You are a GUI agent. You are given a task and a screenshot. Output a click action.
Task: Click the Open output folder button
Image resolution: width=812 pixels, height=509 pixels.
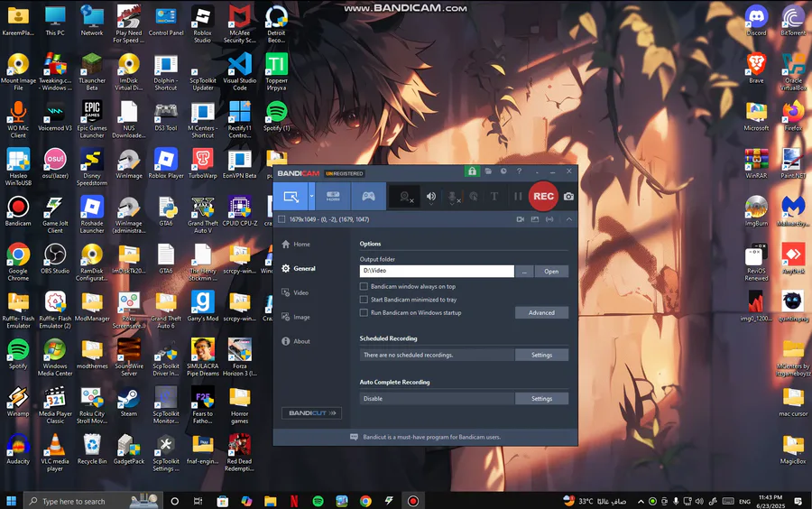pos(551,272)
